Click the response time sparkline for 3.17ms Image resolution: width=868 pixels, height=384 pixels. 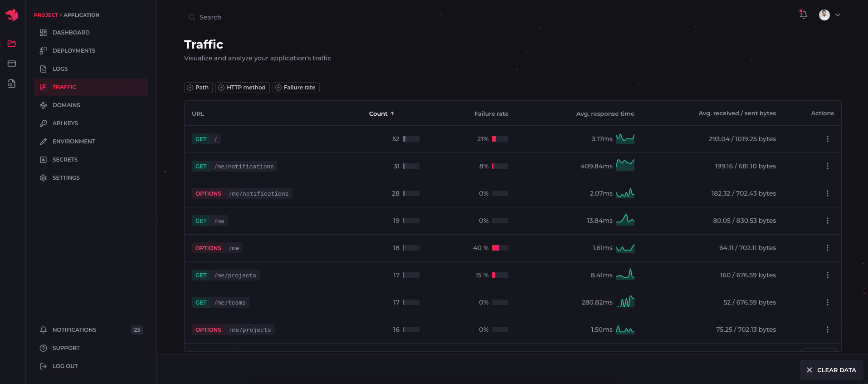[x=625, y=138]
